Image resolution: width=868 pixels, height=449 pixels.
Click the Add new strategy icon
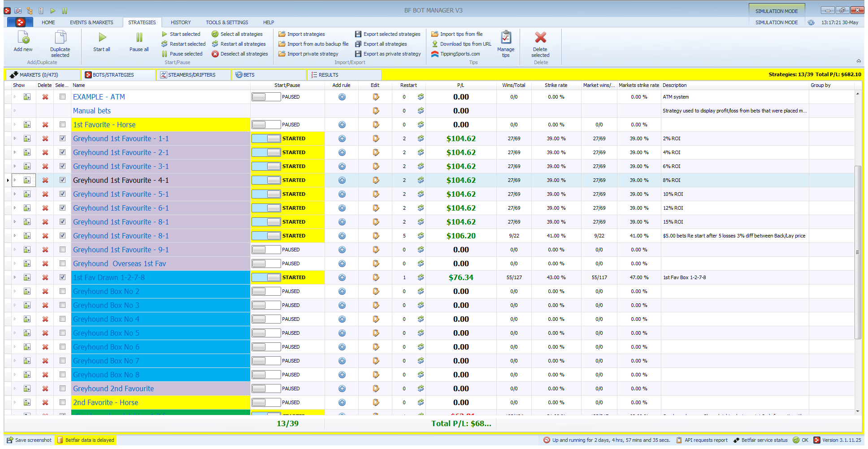[x=23, y=38]
